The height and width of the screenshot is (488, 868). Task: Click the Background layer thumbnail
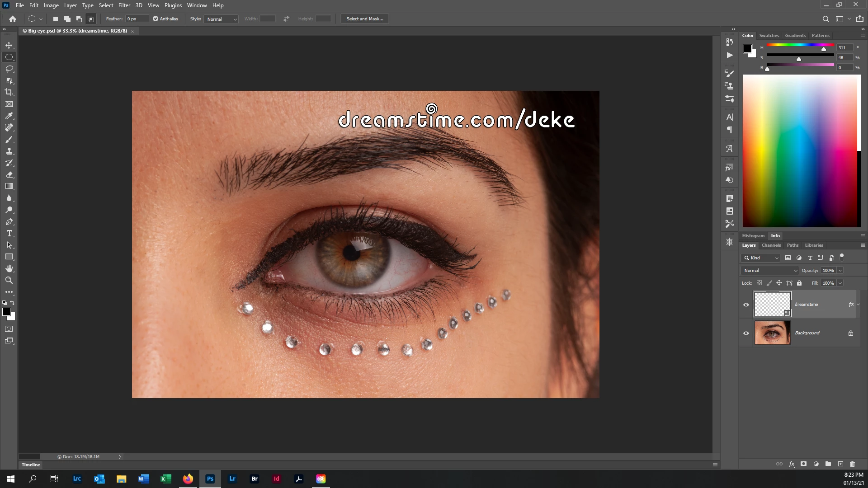[x=772, y=333]
